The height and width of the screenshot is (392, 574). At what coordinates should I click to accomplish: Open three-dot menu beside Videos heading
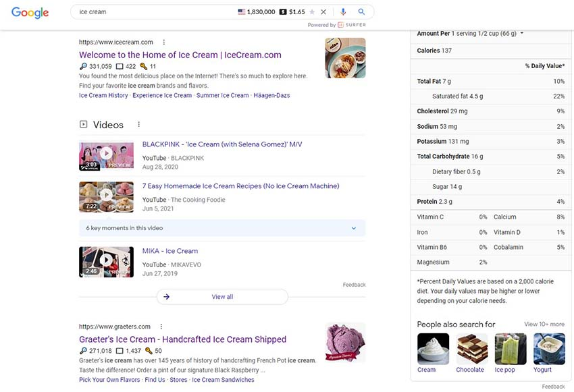138,124
